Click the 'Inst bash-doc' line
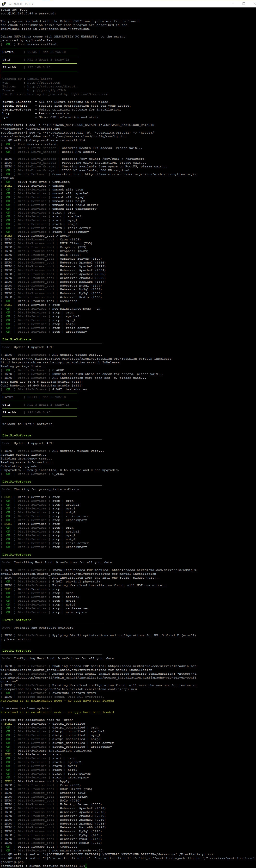Viewport: 256px width, 868px height. click(x=42, y=381)
